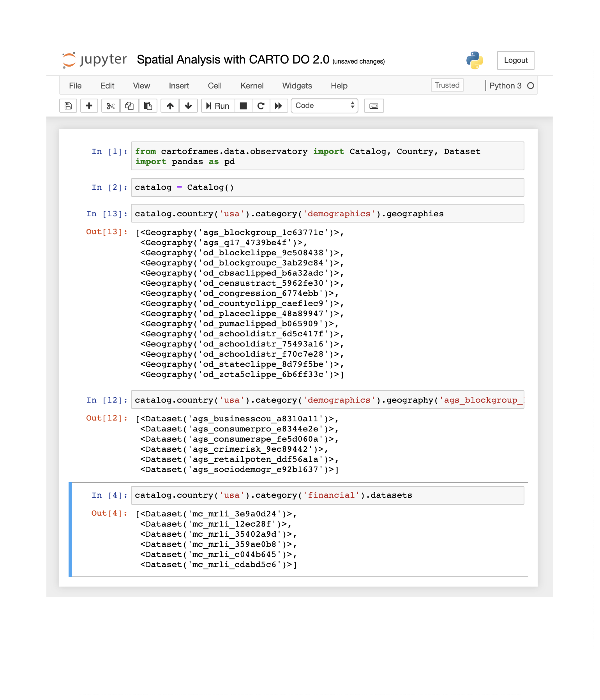
Task: Insert a cell below with plus icon
Action: click(89, 106)
